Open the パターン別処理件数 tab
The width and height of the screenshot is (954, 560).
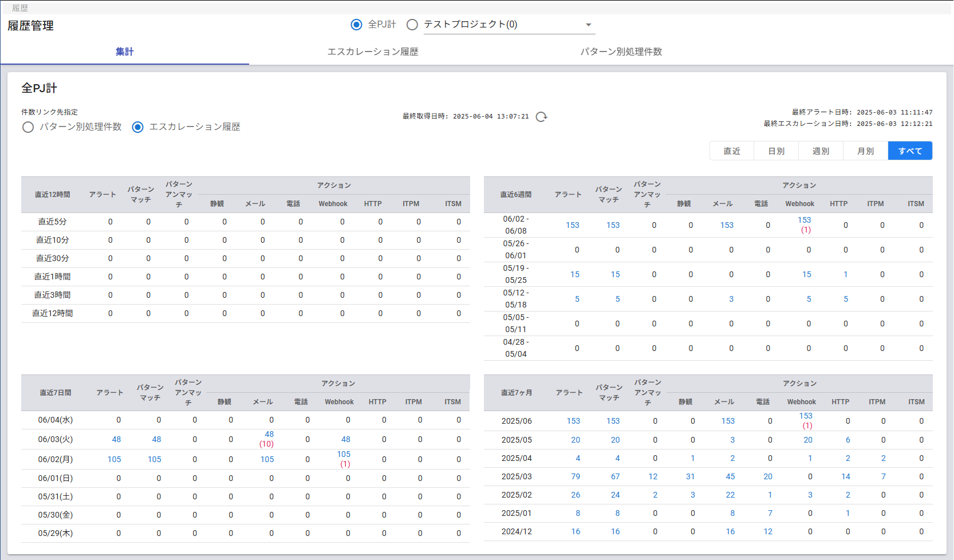621,52
